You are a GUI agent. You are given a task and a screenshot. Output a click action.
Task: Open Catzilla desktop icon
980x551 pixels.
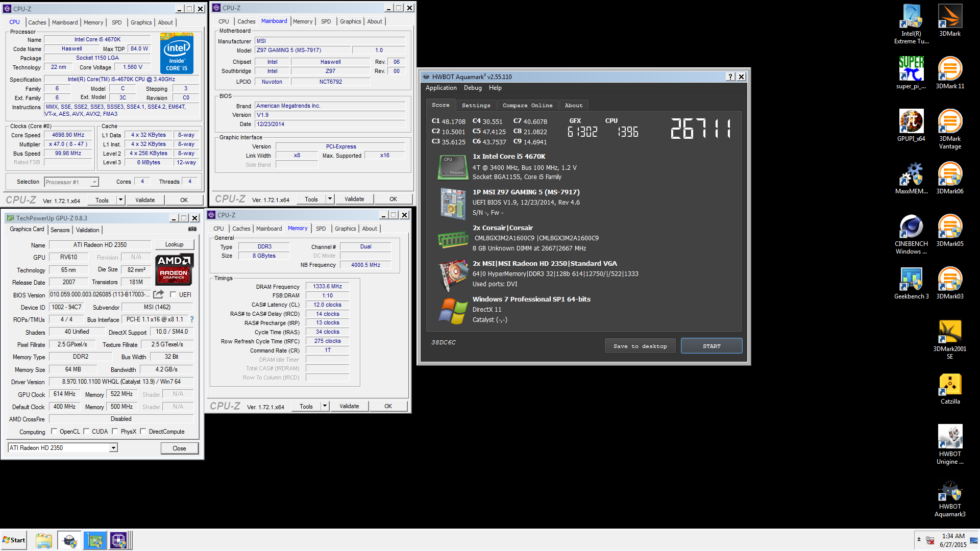(x=950, y=388)
